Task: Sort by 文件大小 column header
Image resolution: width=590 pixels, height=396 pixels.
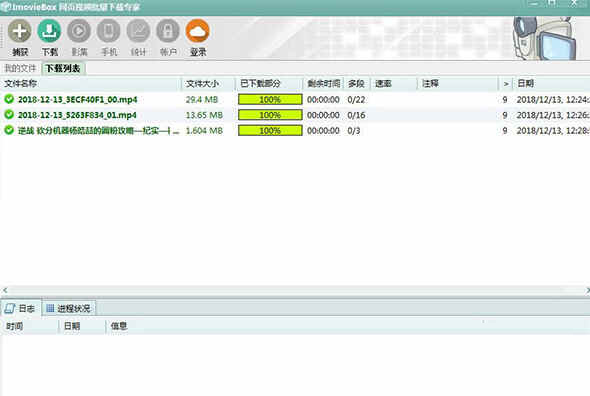Action: point(208,84)
